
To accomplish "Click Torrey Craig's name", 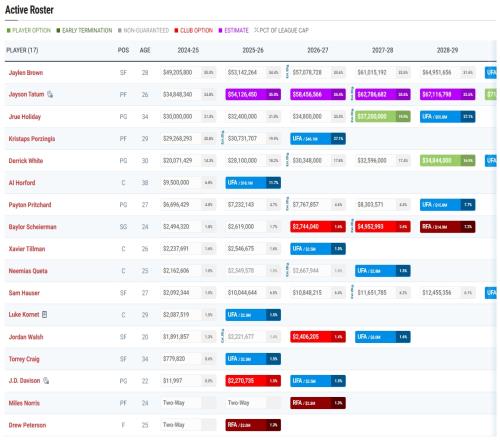I will tap(24, 359).
